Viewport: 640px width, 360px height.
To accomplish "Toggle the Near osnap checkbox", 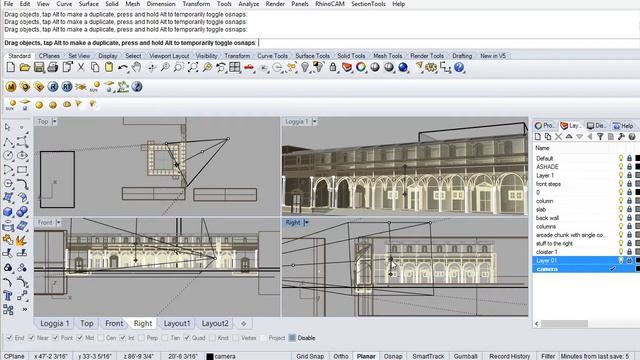I will point(31,338).
